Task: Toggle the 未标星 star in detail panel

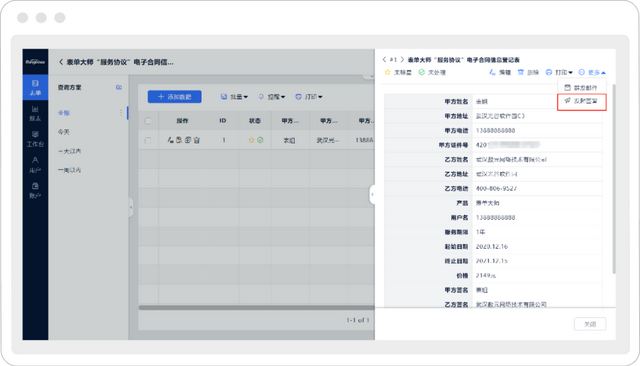Action: [x=398, y=72]
